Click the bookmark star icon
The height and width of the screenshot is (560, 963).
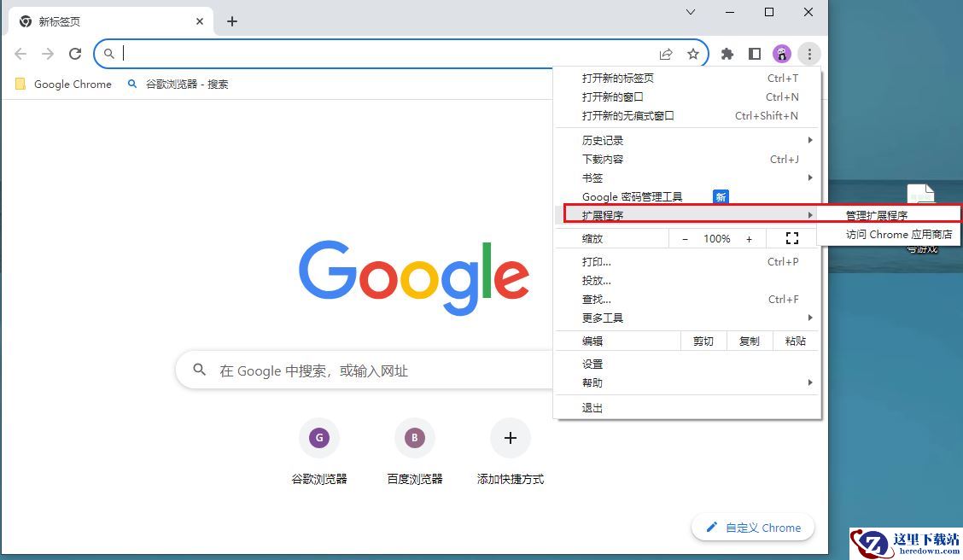(693, 54)
